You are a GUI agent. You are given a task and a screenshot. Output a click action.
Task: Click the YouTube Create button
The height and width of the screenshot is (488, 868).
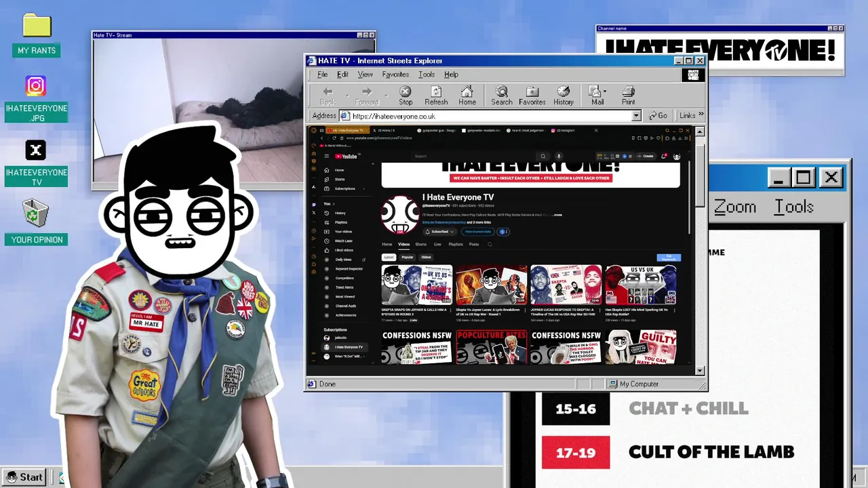click(646, 157)
